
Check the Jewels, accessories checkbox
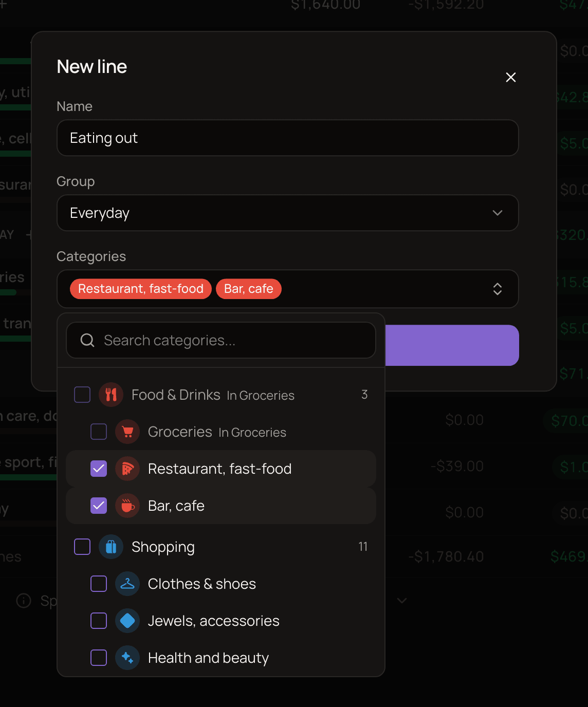pyautogui.click(x=99, y=621)
